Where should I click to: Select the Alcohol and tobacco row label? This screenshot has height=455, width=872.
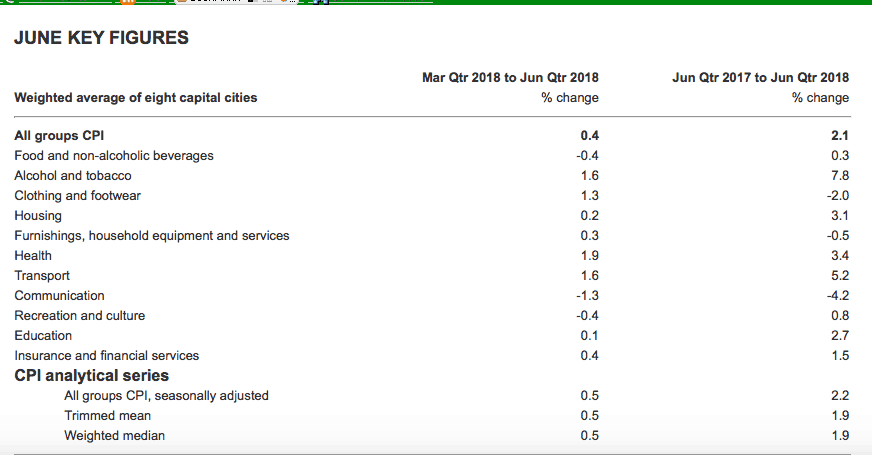coord(73,175)
